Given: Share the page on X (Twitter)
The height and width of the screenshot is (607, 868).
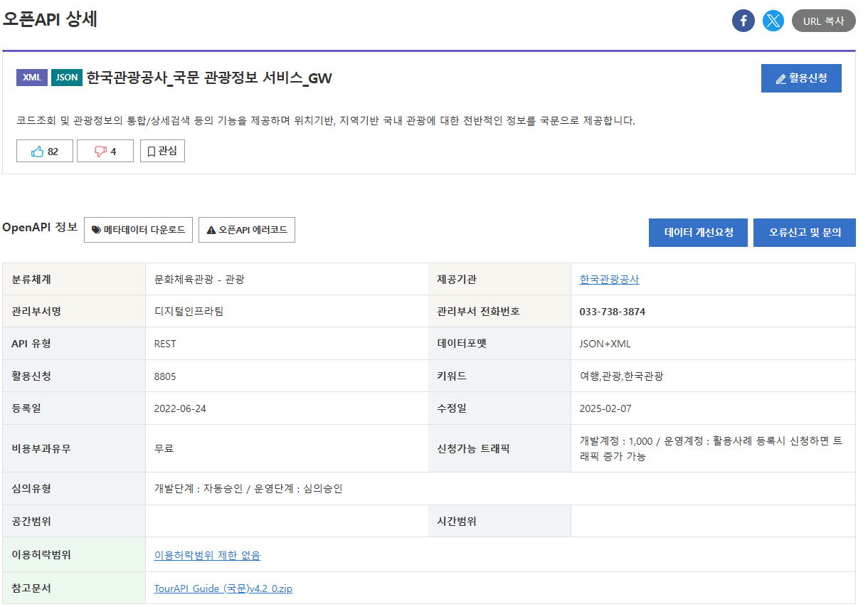Looking at the screenshot, I should (x=773, y=21).
